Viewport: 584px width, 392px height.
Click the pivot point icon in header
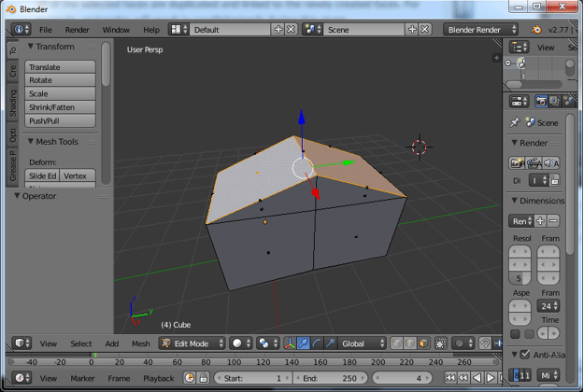click(x=266, y=343)
